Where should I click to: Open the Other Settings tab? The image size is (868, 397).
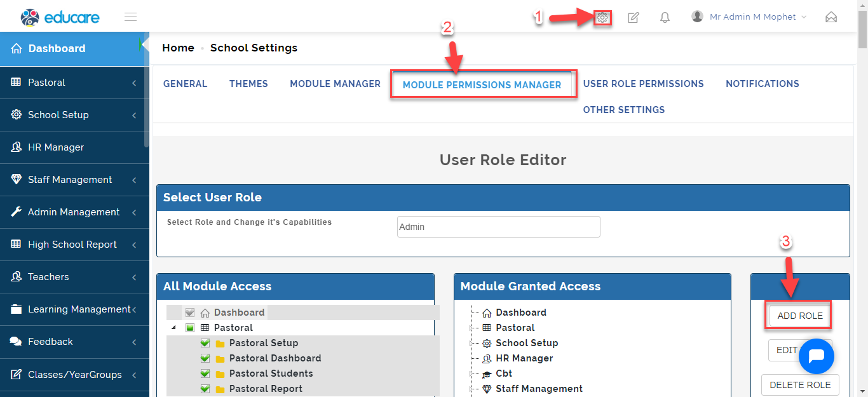point(624,110)
